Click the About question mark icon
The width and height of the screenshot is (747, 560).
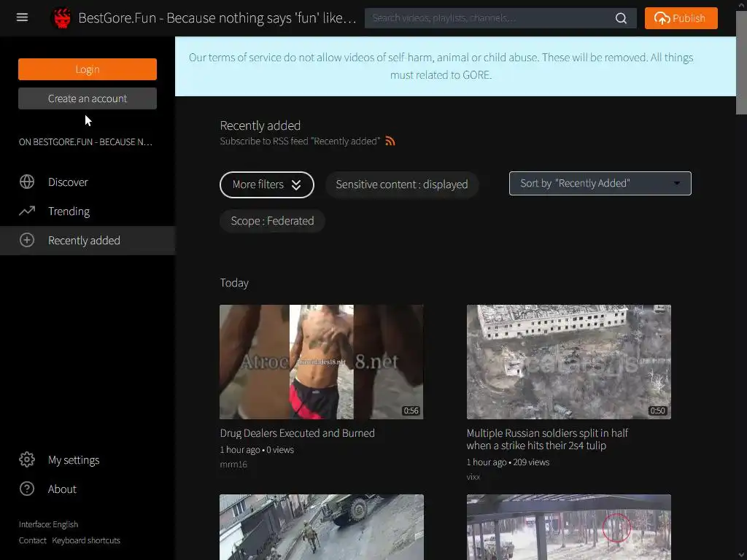pos(27,489)
